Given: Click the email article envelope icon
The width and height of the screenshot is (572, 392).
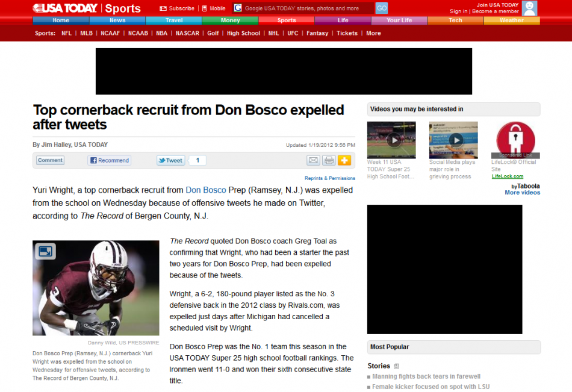Looking at the screenshot, I should pyautogui.click(x=313, y=160).
